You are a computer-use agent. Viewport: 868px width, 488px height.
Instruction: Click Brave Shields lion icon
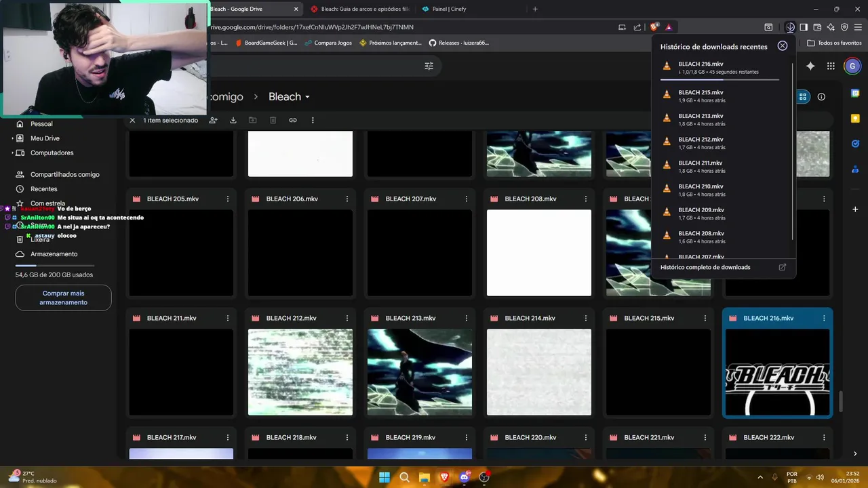tap(654, 27)
